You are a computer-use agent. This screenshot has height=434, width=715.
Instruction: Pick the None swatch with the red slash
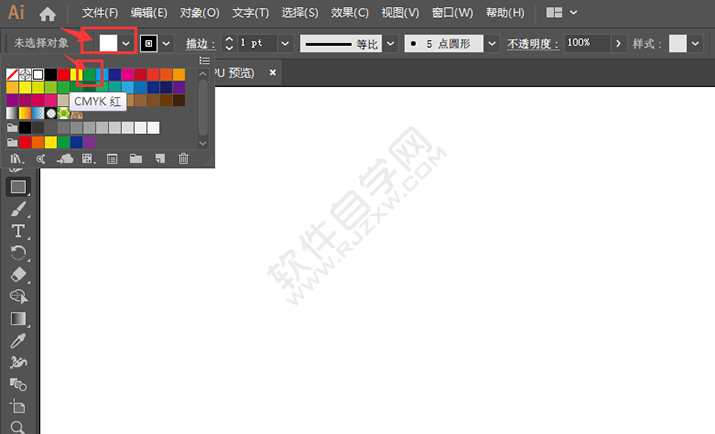(x=12, y=75)
